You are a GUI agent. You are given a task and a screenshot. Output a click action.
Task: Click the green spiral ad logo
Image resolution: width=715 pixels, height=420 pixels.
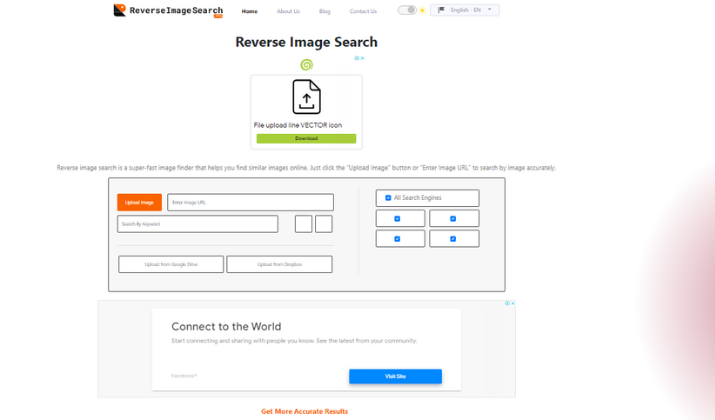306,65
